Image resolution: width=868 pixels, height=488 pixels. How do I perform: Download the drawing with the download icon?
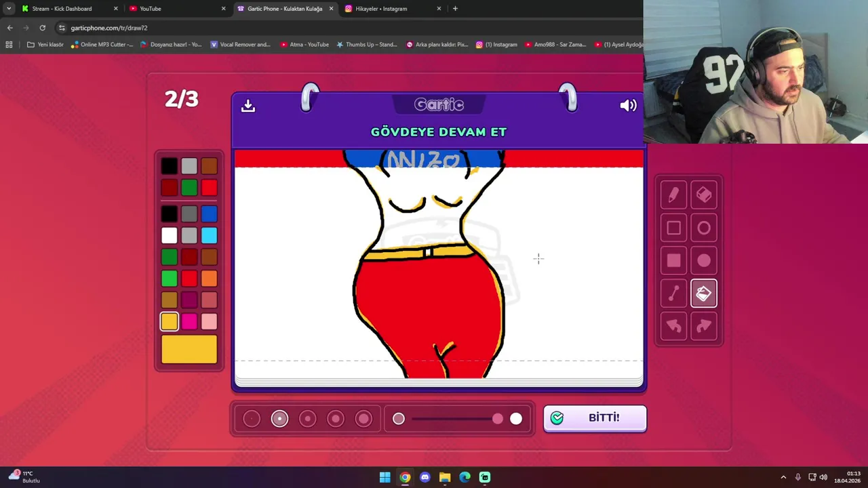click(x=248, y=106)
